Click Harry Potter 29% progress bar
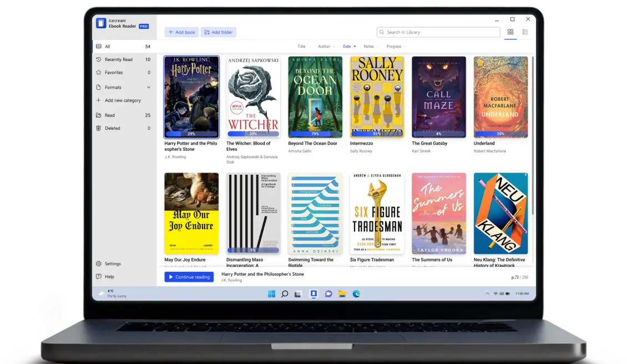The width and height of the screenshot is (627, 364). coord(191,134)
